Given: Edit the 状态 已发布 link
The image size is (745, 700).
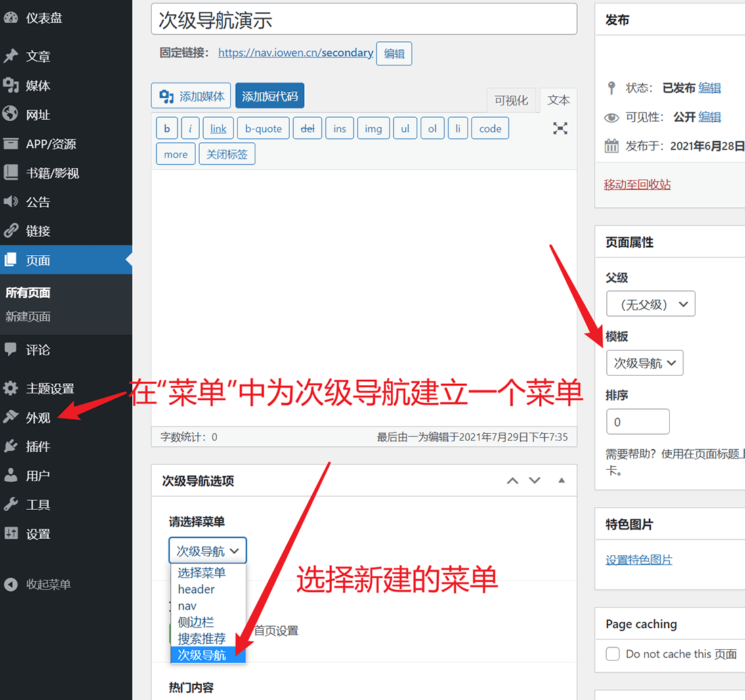Looking at the screenshot, I should (x=710, y=88).
